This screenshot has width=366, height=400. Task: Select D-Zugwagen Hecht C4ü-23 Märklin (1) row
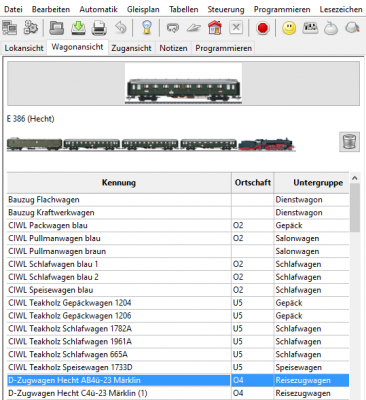(178, 393)
